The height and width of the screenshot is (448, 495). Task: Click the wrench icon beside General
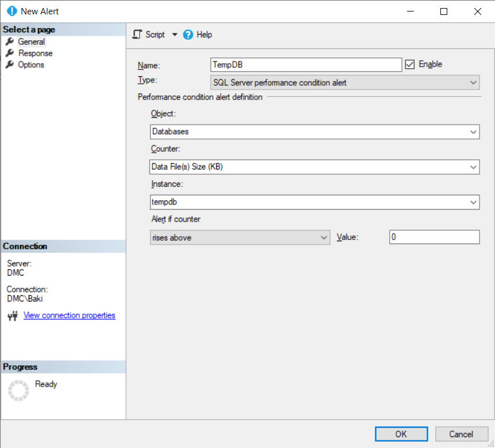point(9,41)
